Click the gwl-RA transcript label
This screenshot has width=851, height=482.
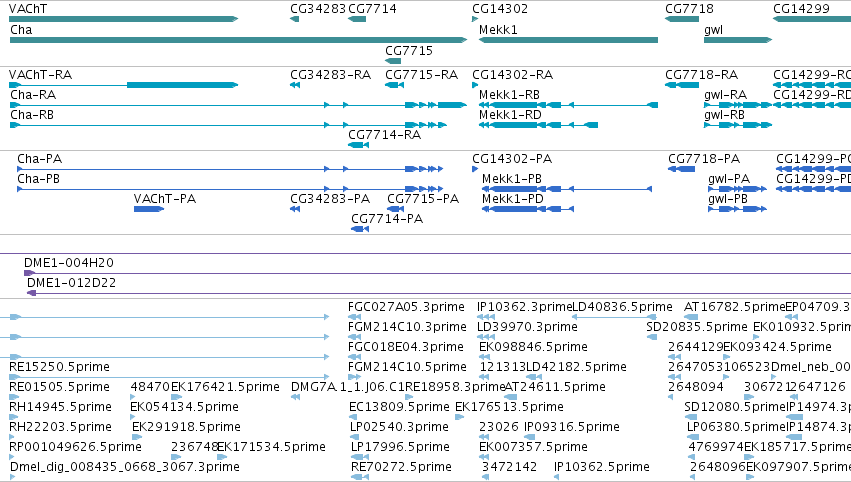(726, 95)
